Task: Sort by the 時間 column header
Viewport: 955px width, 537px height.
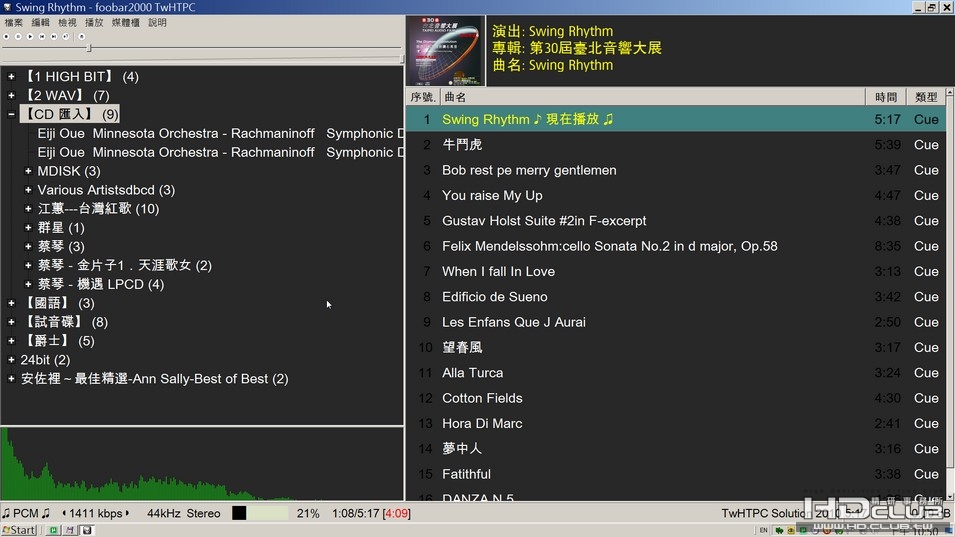Action: click(x=886, y=97)
